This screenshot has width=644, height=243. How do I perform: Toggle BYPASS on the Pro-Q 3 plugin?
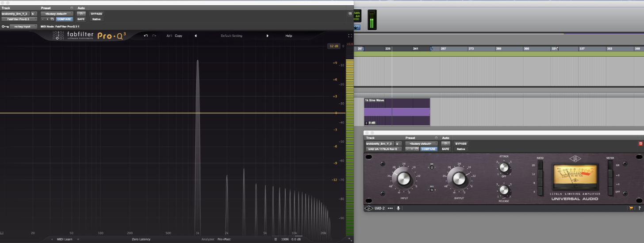[x=96, y=14]
